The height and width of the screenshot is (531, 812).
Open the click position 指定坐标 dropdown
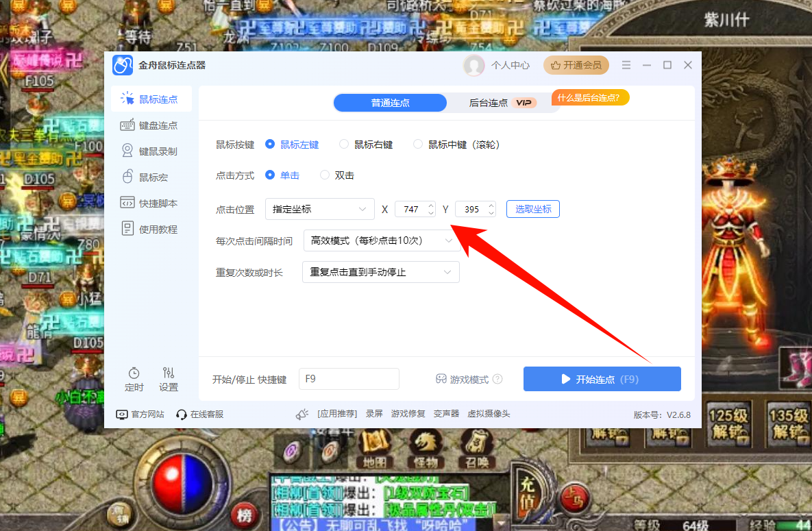(319, 209)
